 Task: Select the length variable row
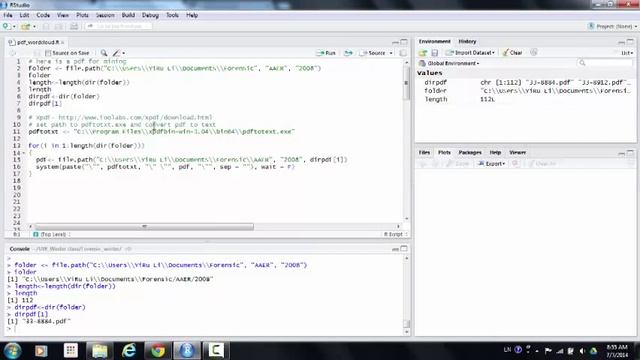(526, 99)
